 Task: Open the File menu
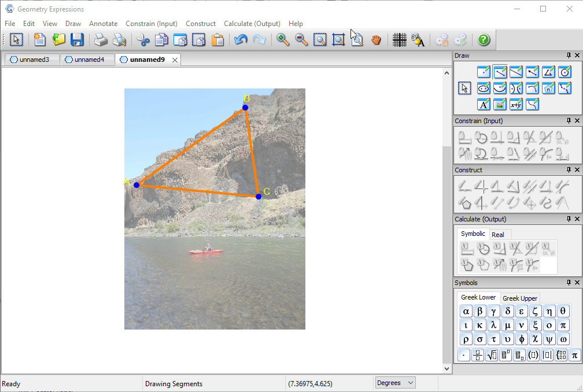10,23
